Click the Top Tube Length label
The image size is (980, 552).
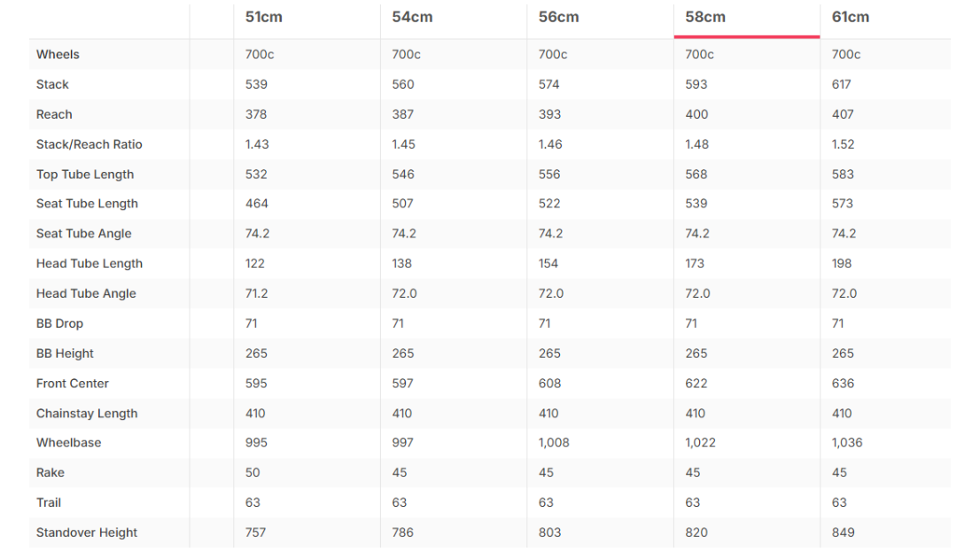pos(85,175)
